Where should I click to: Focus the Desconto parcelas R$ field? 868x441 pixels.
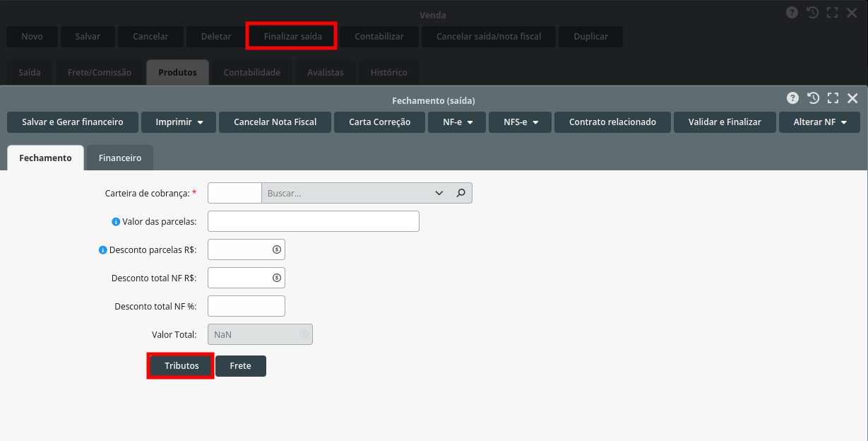[246, 249]
